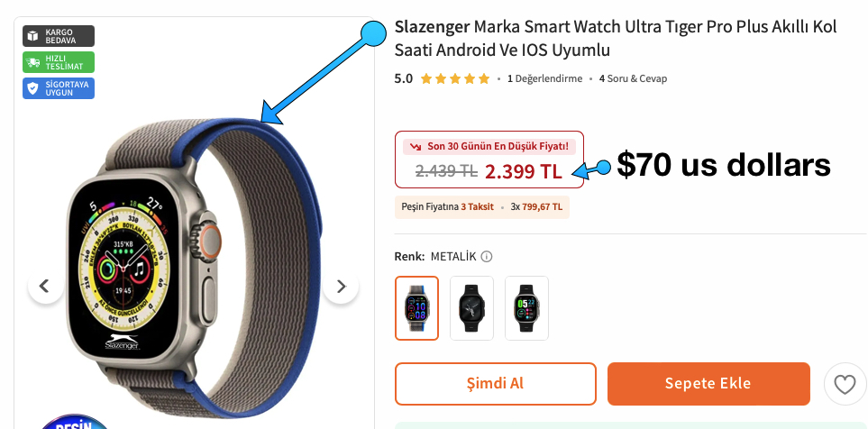Click the five-star rating row
Image resolution: width=868 pixels, height=429 pixels.
point(455,78)
